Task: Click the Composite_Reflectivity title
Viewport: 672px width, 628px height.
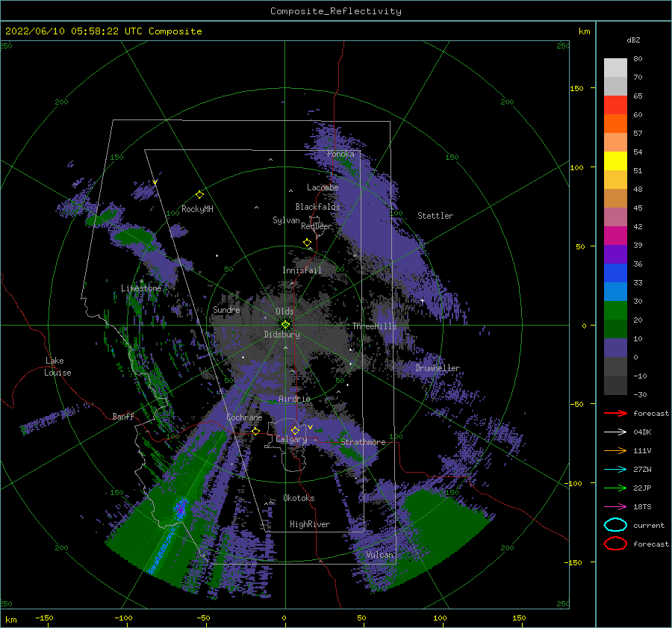Action: [x=336, y=11]
